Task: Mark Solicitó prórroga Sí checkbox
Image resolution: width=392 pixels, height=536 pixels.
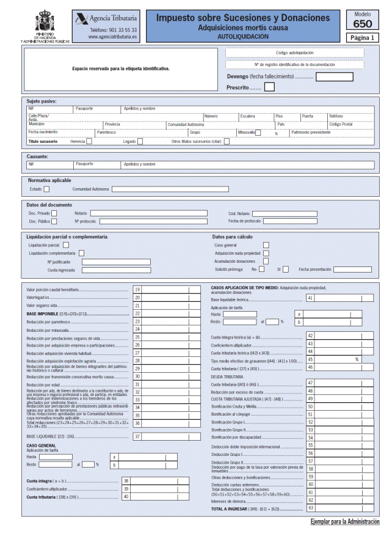Action: (286, 270)
